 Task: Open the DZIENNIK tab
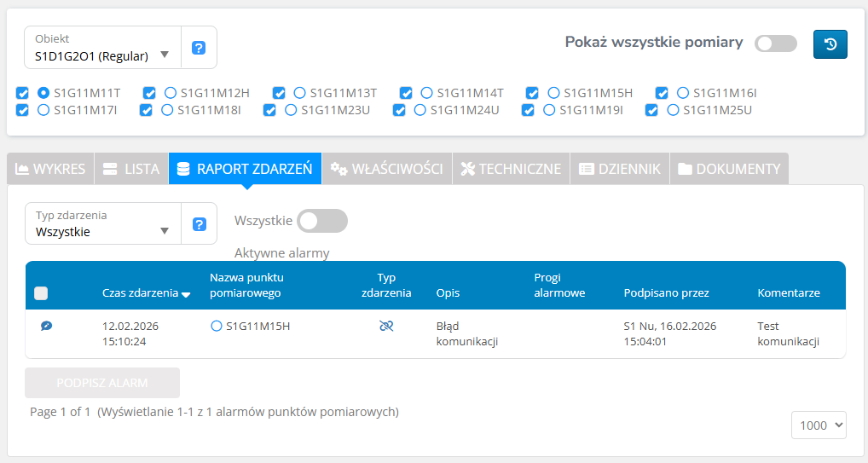coord(619,169)
